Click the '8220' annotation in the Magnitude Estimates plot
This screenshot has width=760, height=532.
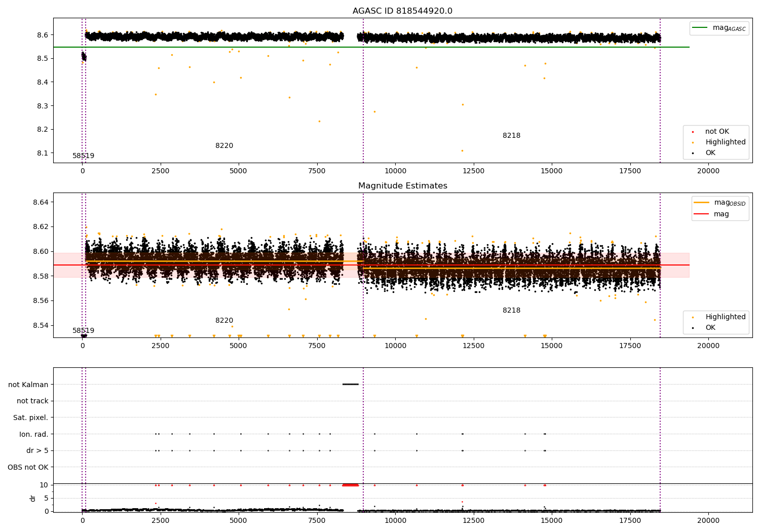224,321
